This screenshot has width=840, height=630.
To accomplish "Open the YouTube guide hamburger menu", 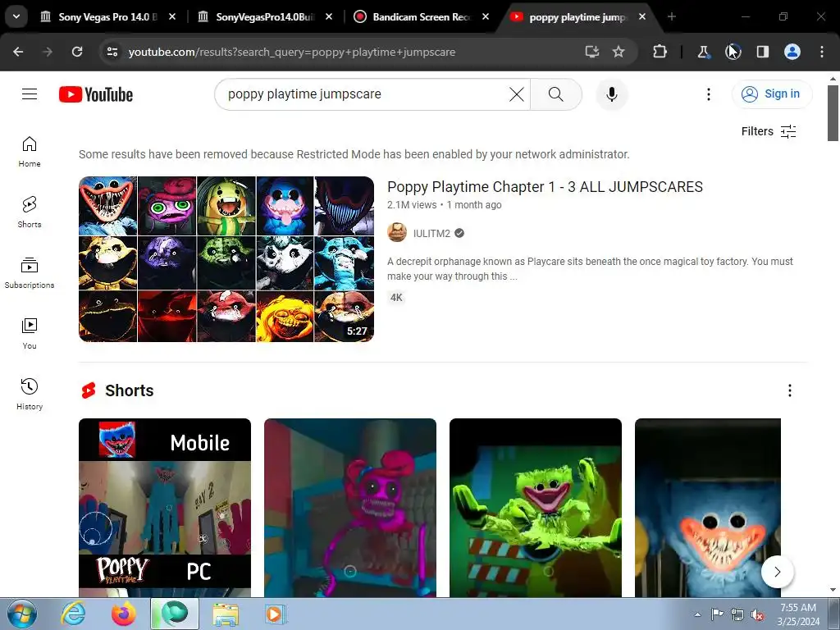I will coord(30,94).
